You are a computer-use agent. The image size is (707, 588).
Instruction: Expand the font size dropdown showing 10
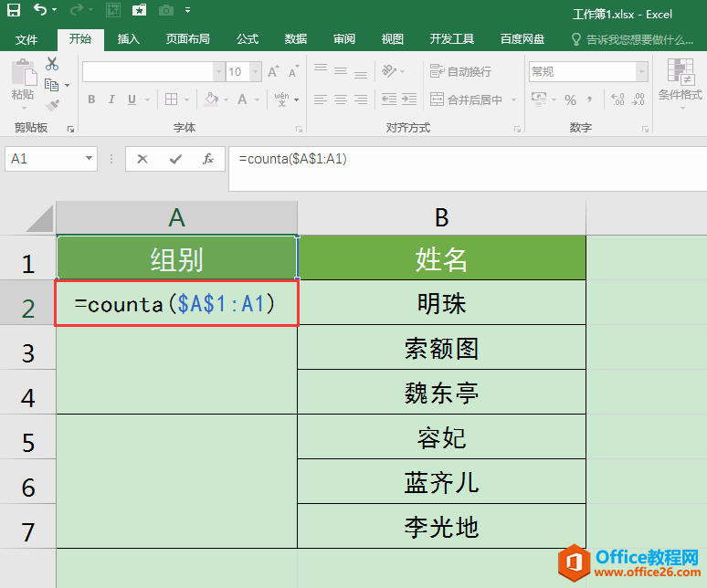(255, 71)
